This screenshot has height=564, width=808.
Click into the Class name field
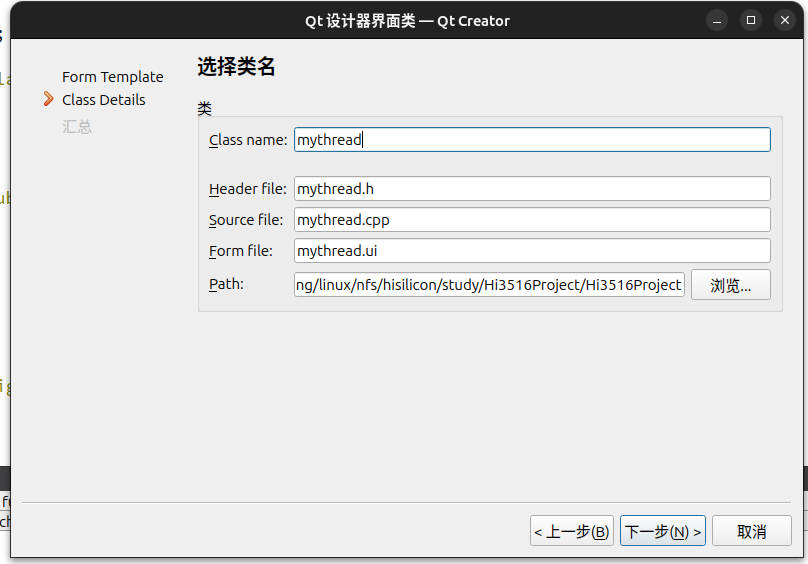(532, 140)
